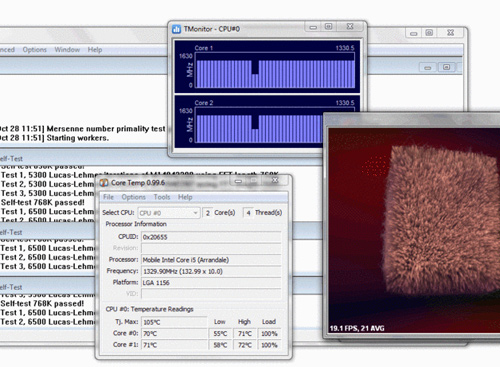The width and height of the screenshot is (500, 367).
Task: Click the Processor field showing Mobile Intel Core i5
Action: click(x=211, y=260)
